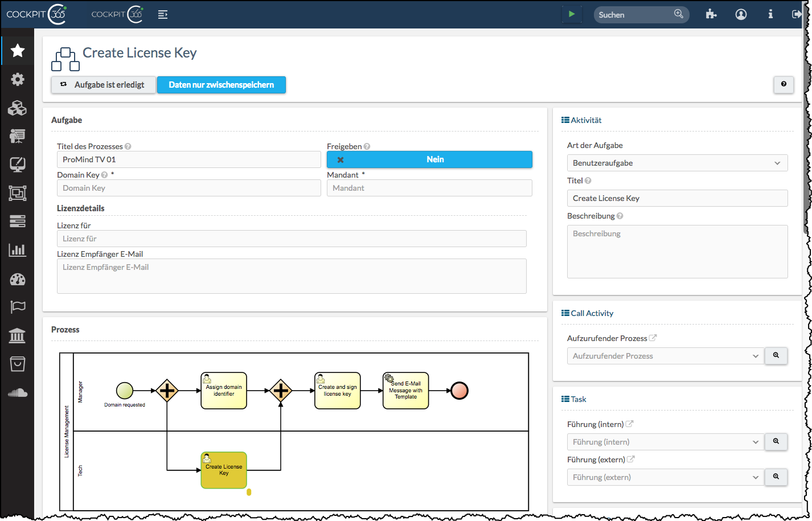This screenshot has height=521, width=812.
Task: Toggle the Freigeben switch showing Nein
Action: pos(429,159)
